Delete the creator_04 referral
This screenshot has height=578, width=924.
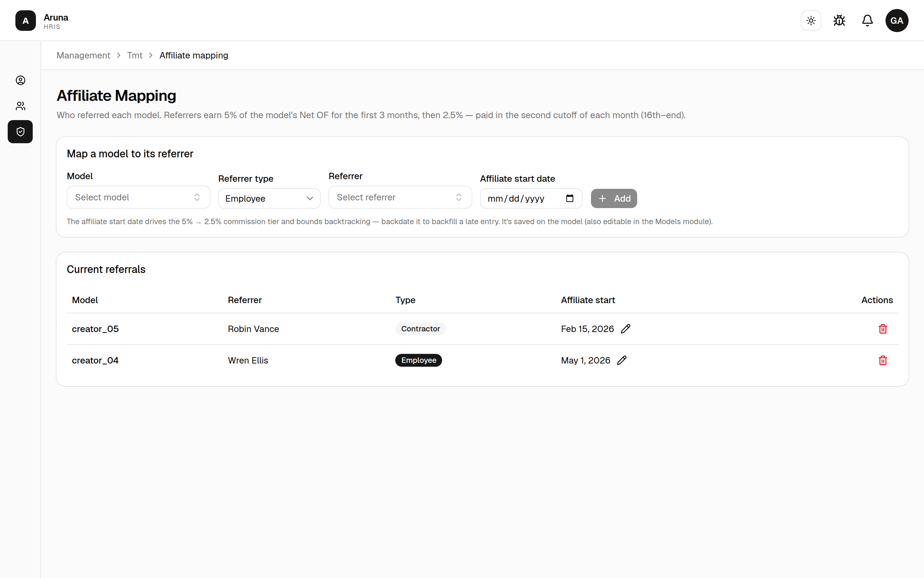(x=883, y=361)
